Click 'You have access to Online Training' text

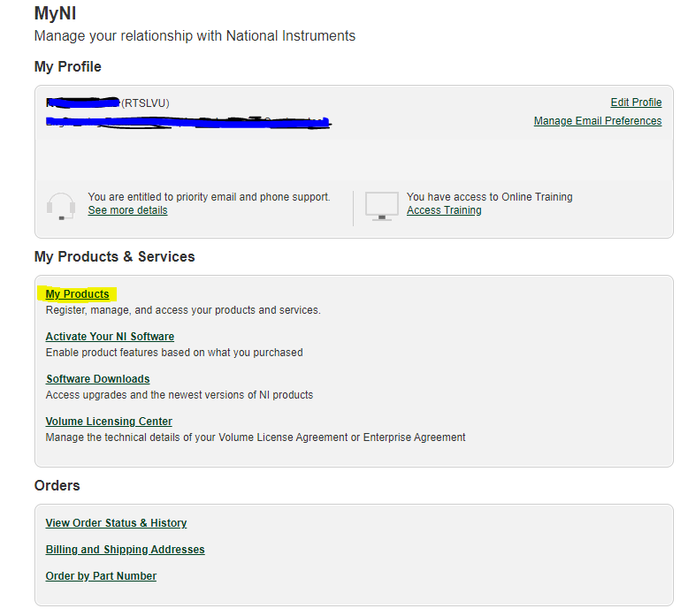(x=490, y=197)
